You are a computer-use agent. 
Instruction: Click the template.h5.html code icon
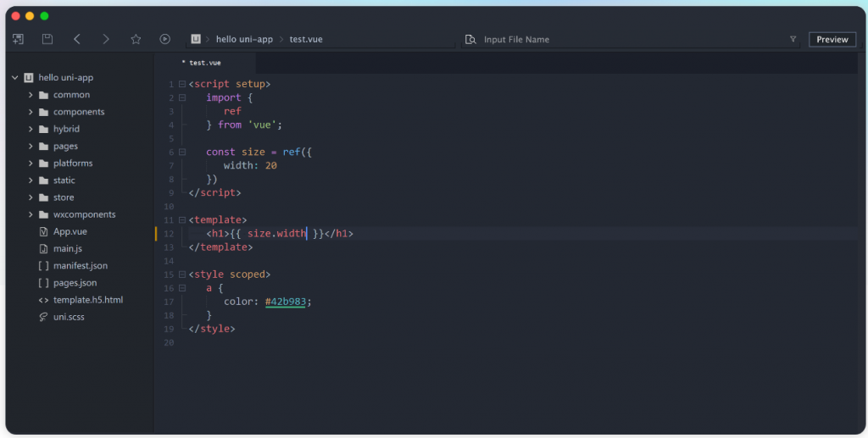click(44, 300)
